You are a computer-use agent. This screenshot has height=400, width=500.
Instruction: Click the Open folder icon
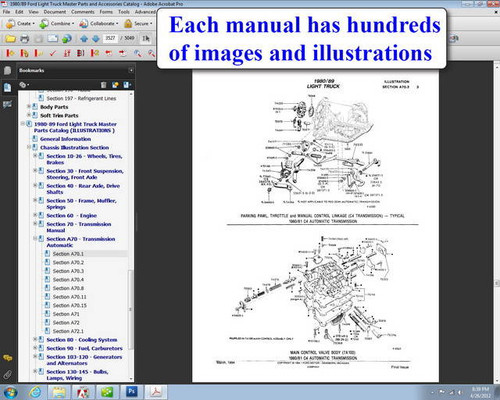coord(10,39)
